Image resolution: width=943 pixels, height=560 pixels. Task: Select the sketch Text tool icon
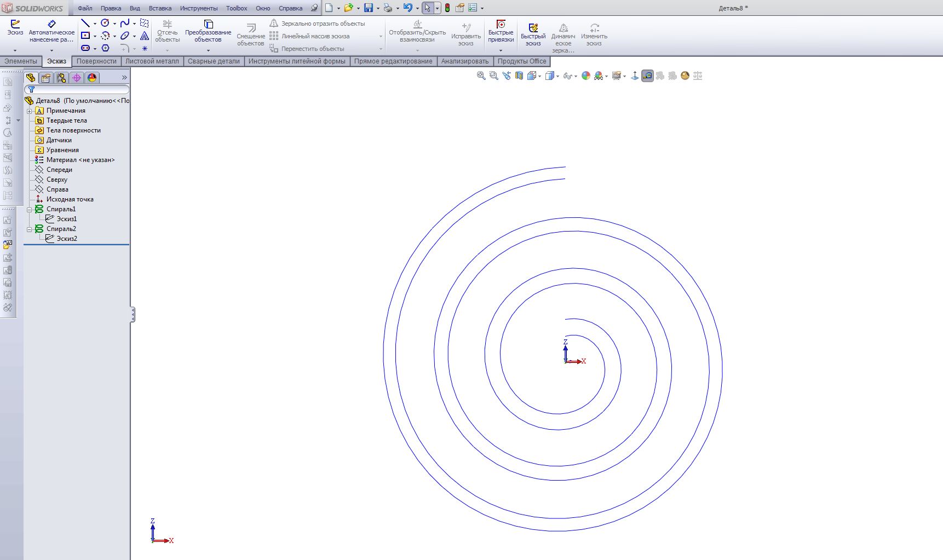[x=145, y=36]
